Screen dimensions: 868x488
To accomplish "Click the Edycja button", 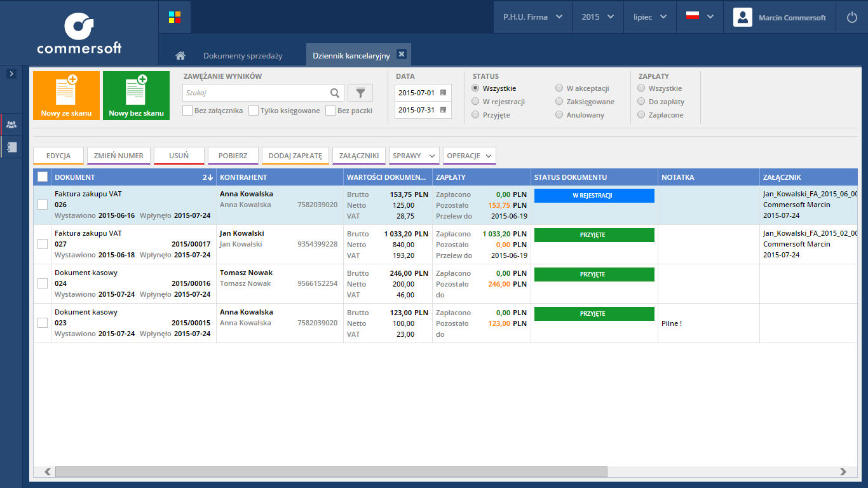I will (x=58, y=156).
